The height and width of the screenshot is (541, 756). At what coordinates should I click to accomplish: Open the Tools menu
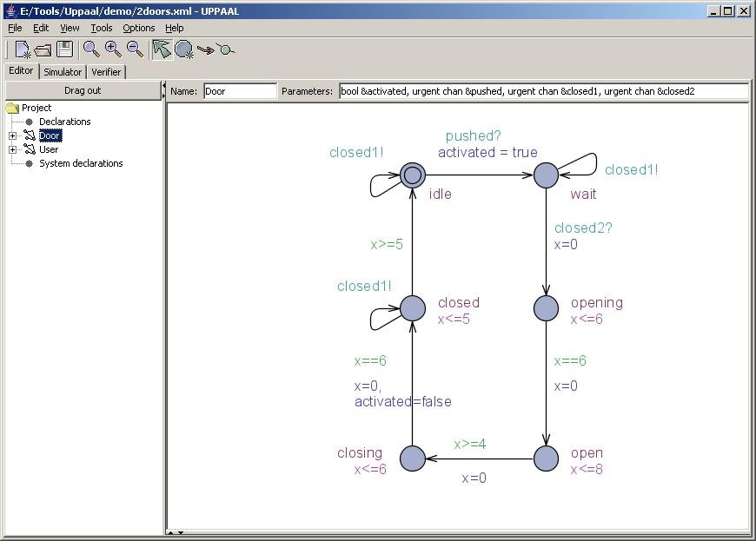(x=102, y=28)
